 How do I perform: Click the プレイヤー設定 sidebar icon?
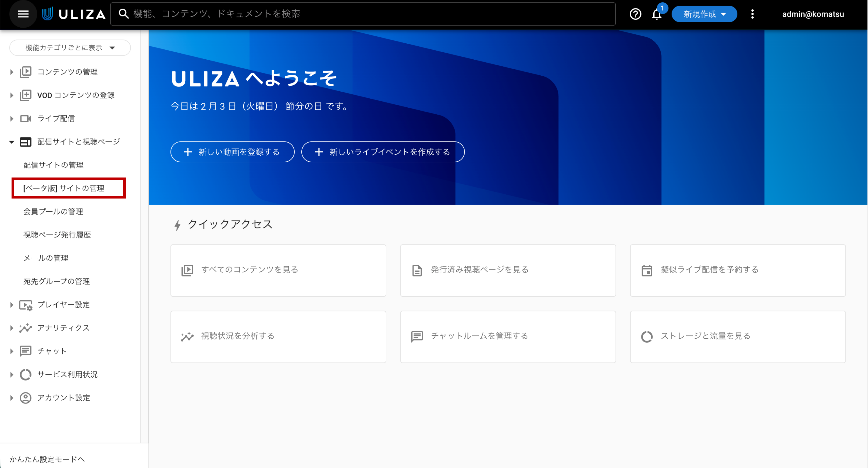pos(26,305)
